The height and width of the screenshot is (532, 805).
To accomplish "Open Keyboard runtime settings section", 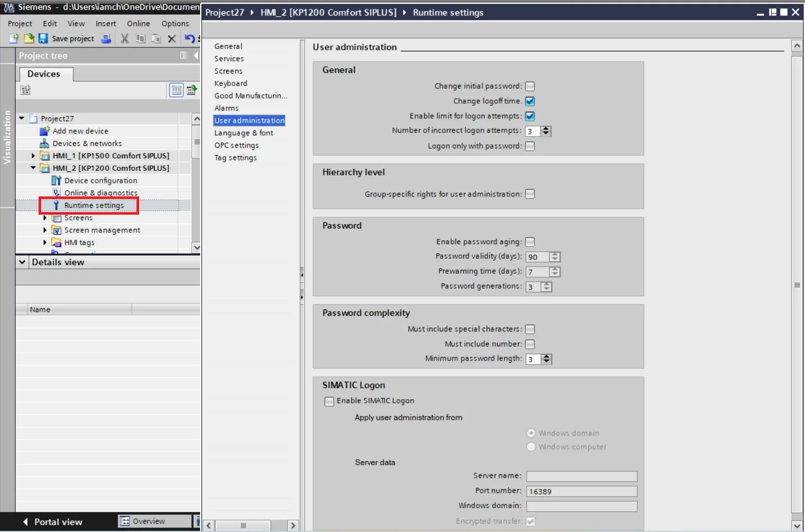I will tap(231, 83).
